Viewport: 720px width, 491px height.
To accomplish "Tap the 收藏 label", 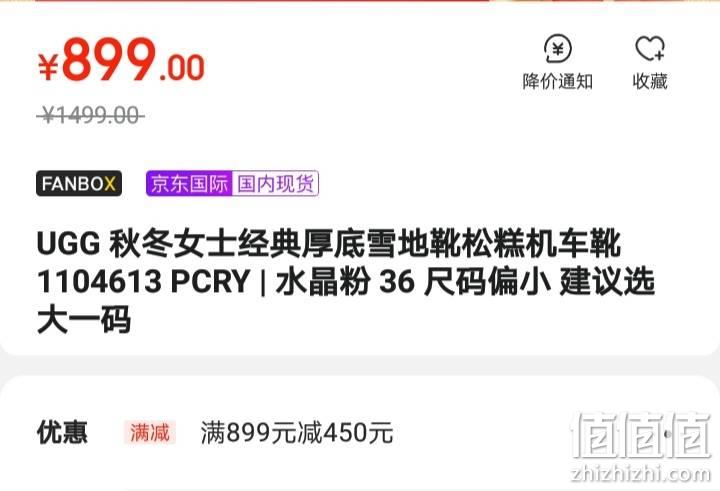I will click(650, 81).
